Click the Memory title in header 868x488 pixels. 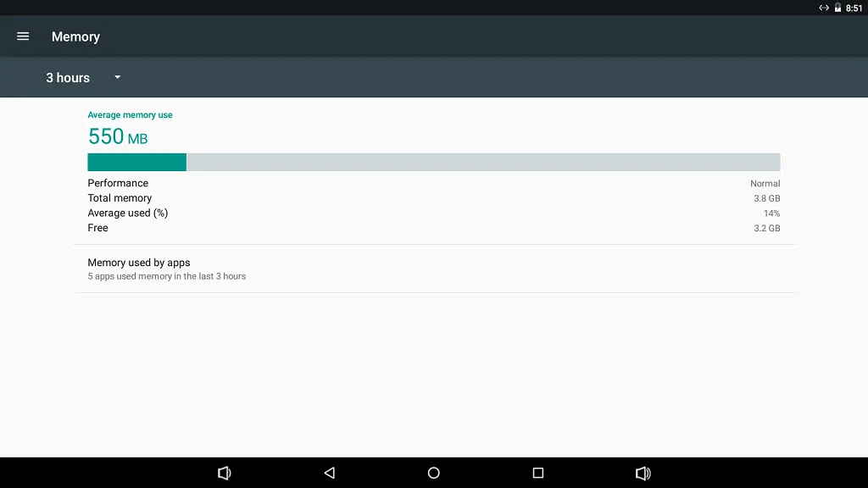[75, 36]
